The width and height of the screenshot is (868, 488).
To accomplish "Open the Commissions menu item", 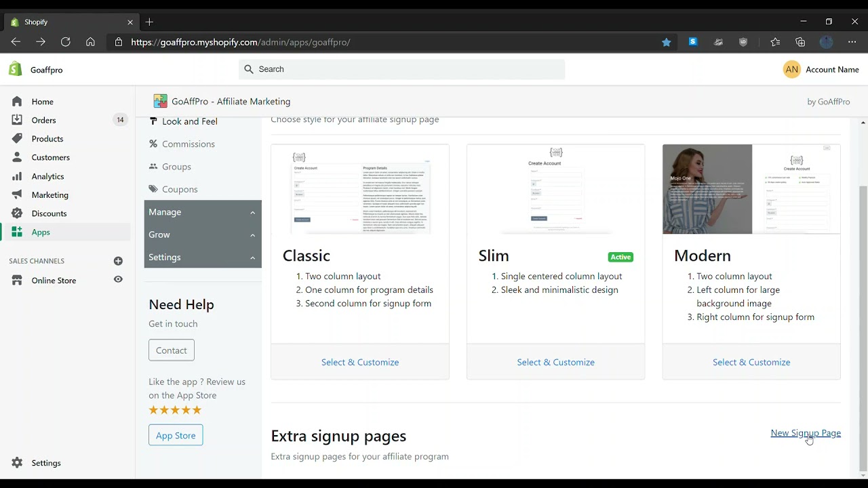I will (x=189, y=144).
